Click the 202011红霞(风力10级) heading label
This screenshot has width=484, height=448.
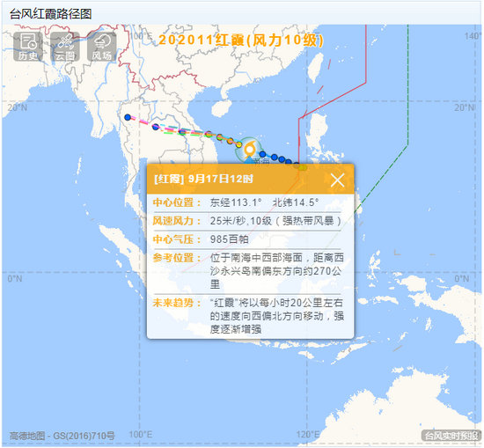click(x=241, y=40)
